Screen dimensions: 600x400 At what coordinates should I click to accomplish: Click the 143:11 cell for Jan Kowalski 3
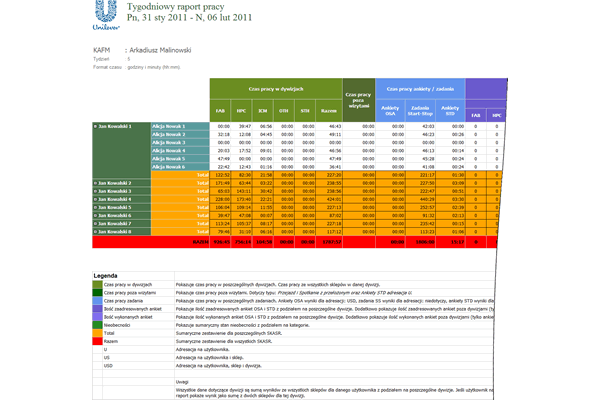(241, 191)
